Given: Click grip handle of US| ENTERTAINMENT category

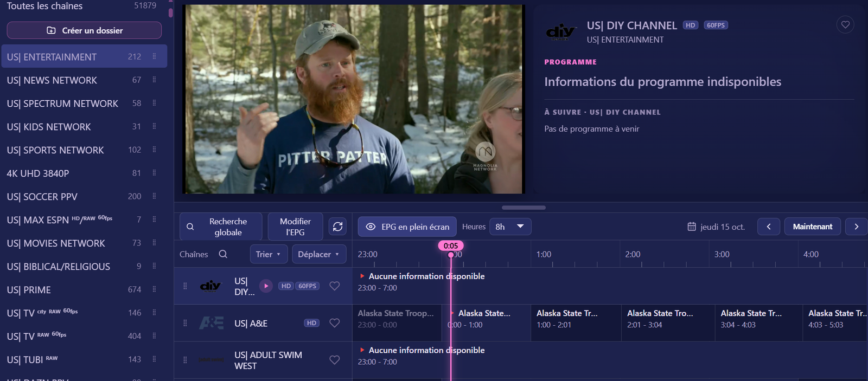Looking at the screenshot, I should point(154,56).
